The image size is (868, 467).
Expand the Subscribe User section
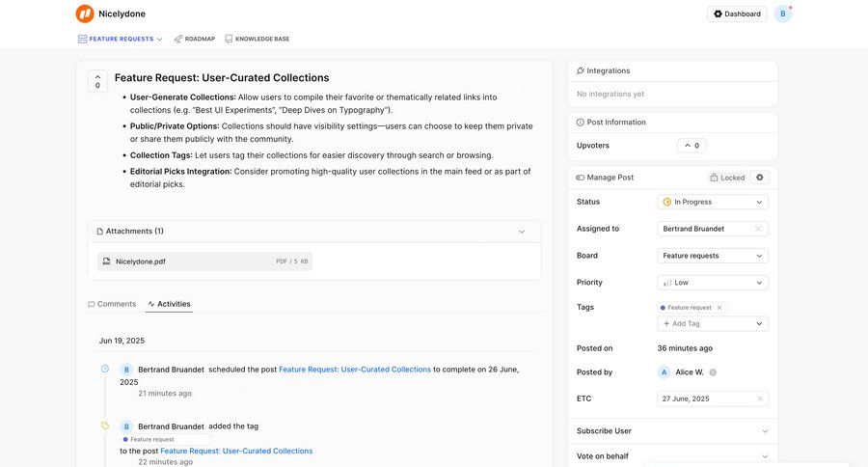[x=672, y=431]
